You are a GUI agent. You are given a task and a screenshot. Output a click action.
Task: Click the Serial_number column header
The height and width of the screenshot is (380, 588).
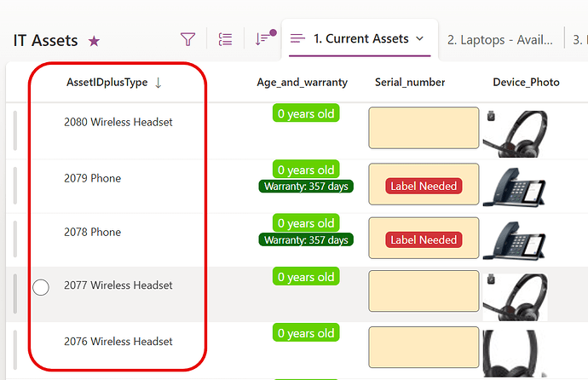click(410, 83)
